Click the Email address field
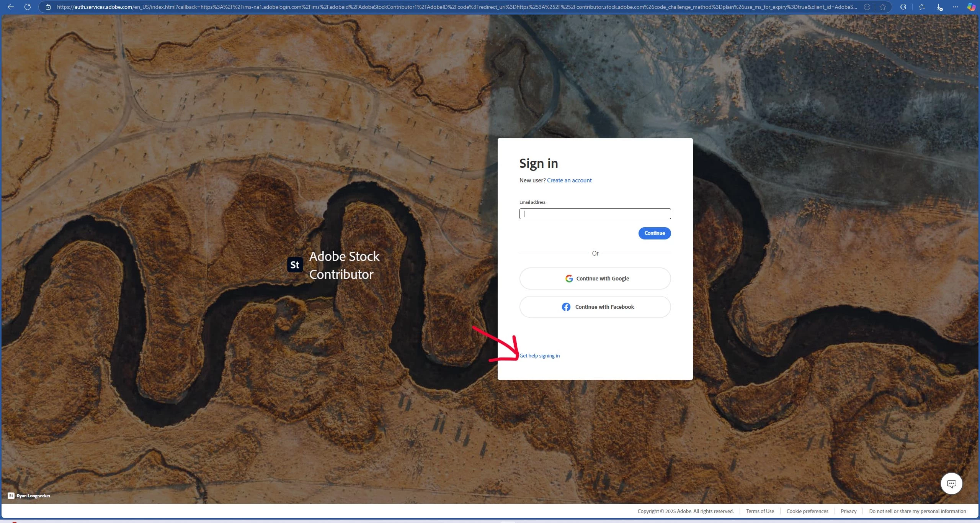This screenshot has height=523, width=980. [x=595, y=214]
